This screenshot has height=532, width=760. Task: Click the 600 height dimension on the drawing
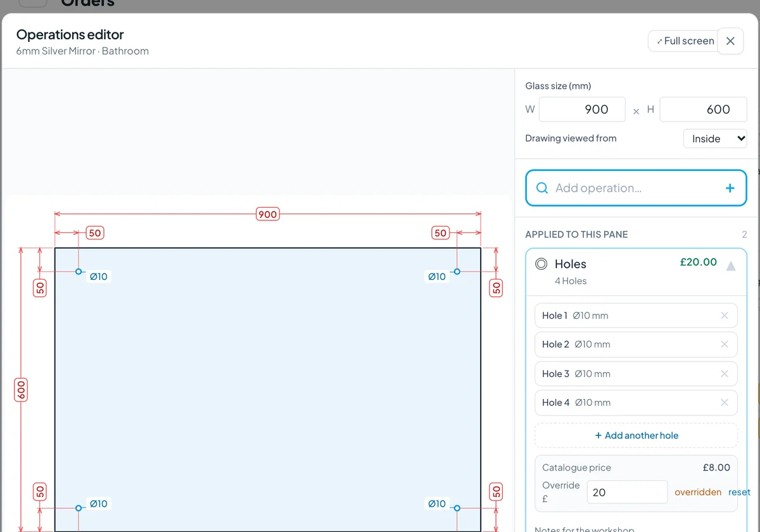[21, 389]
